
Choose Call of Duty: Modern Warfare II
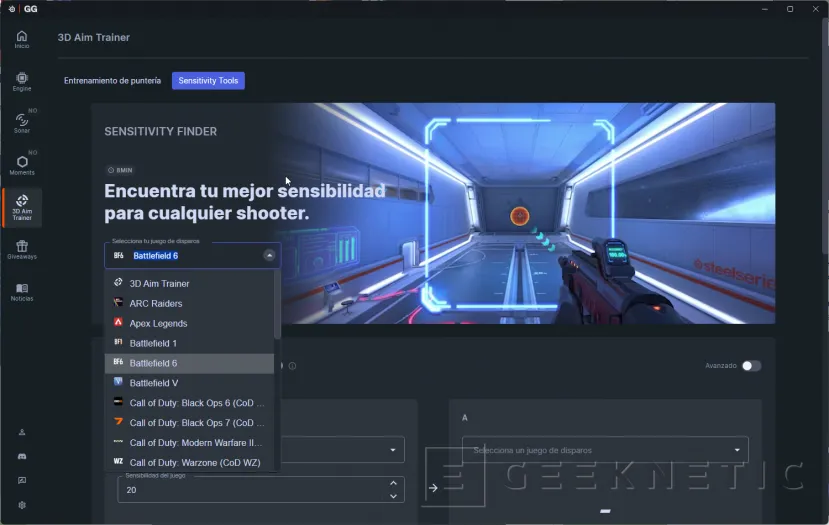189,443
